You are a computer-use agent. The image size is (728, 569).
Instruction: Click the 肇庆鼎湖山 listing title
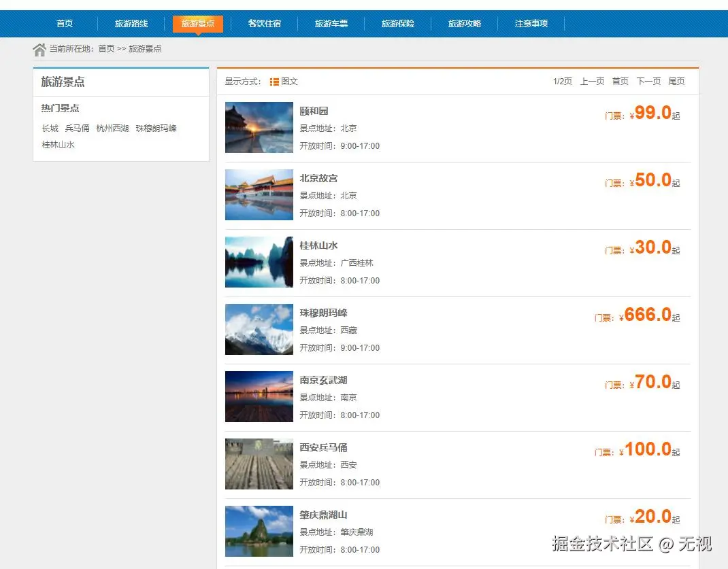tap(324, 515)
